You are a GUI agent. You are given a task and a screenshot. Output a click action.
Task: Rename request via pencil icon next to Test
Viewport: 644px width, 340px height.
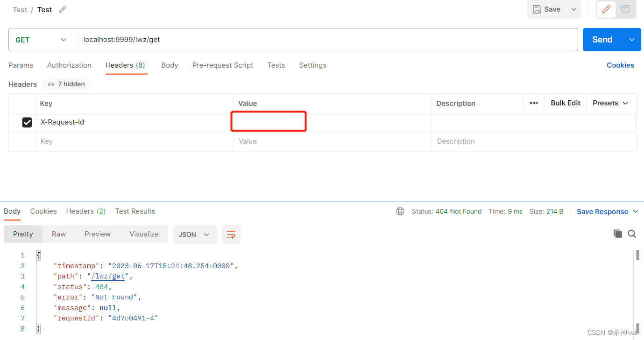click(x=63, y=9)
